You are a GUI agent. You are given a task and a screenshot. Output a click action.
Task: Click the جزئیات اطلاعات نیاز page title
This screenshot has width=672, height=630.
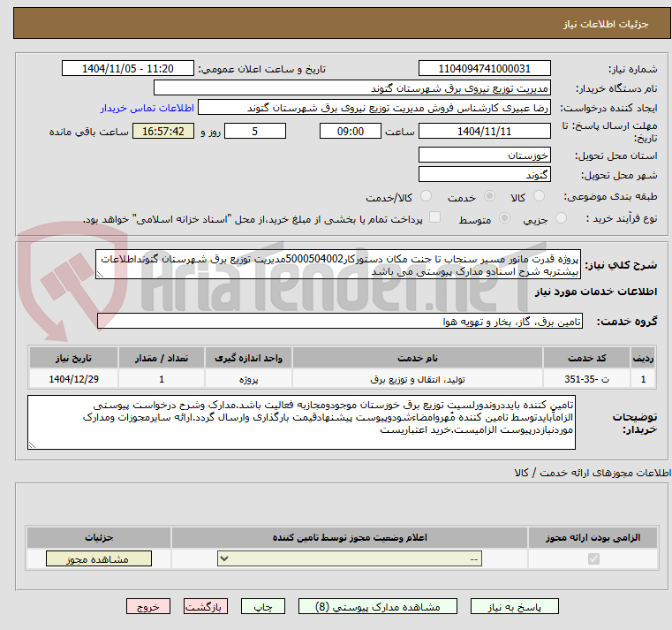pos(606,24)
